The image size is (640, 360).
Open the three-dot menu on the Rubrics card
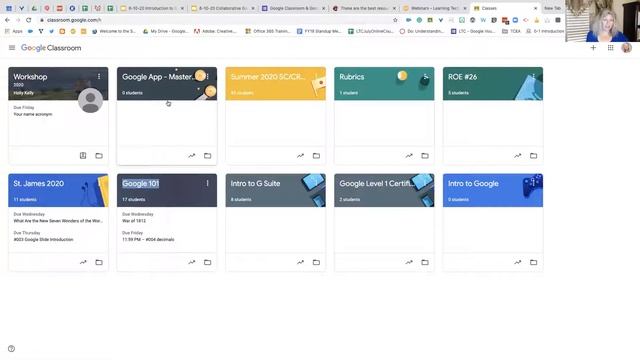click(425, 76)
